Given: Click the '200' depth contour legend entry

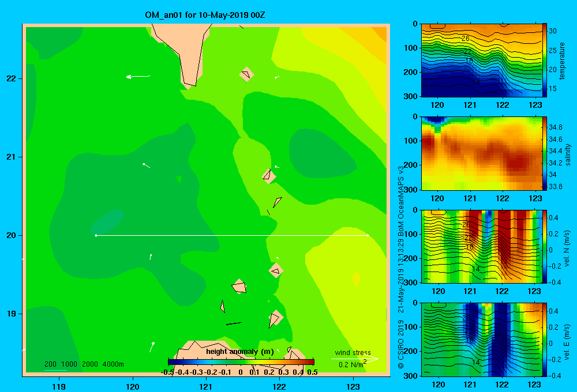Looking at the screenshot, I should click(x=50, y=364).
